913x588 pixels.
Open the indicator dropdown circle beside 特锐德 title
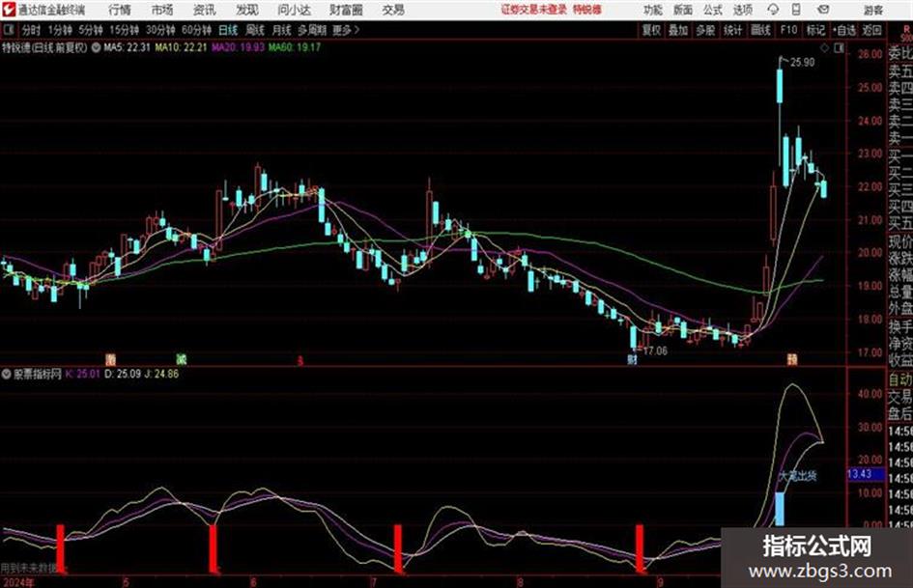click(96, 47)
